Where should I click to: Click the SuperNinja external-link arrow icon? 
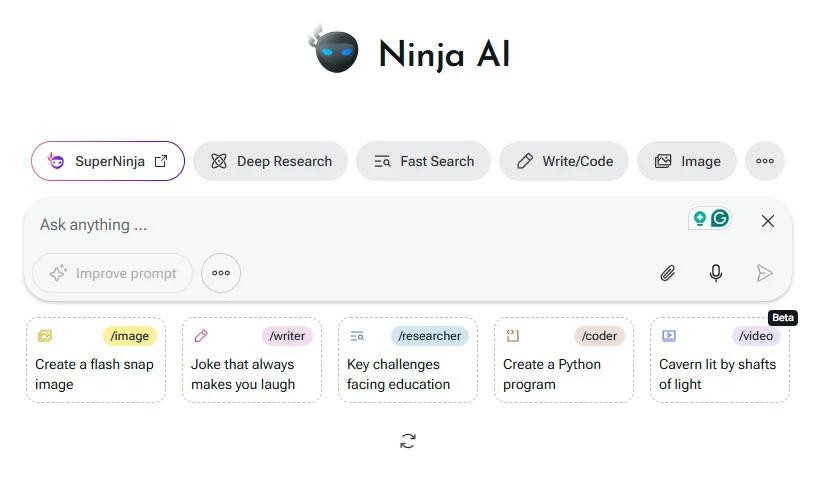160,161
